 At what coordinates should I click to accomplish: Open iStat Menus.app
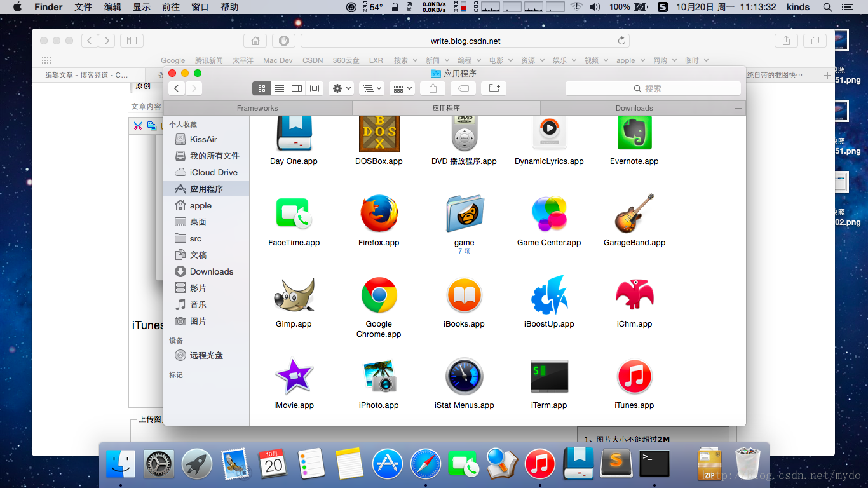coord(465,376)
